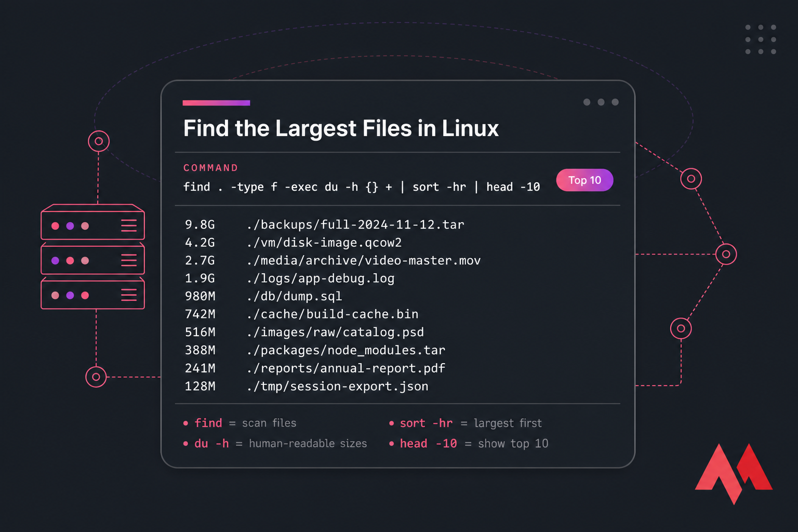The height and width of the screenshot is (532, 798).
Task: Select the ./packages/node_modules.tar entry
Action: click(x=346, y=350)
